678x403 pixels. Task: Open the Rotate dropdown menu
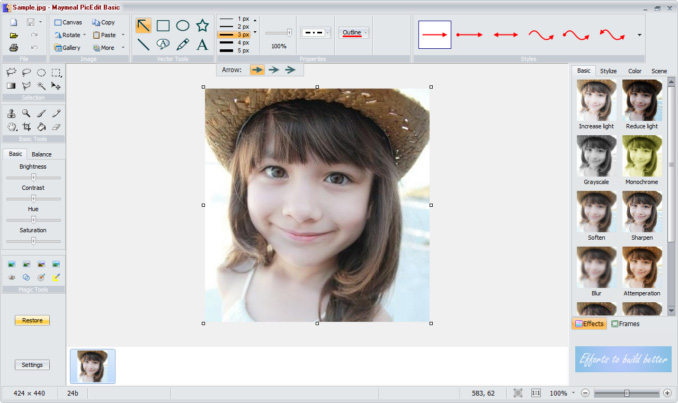(x=71, y=35)
